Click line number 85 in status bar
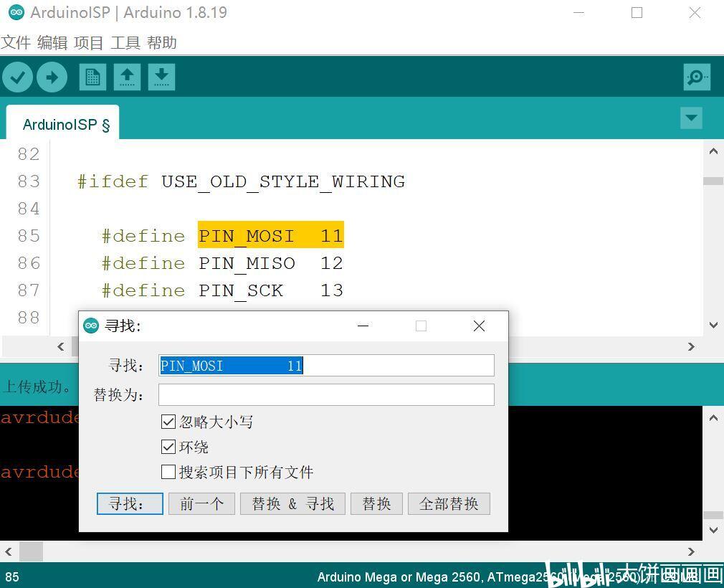 pos(12,577)
